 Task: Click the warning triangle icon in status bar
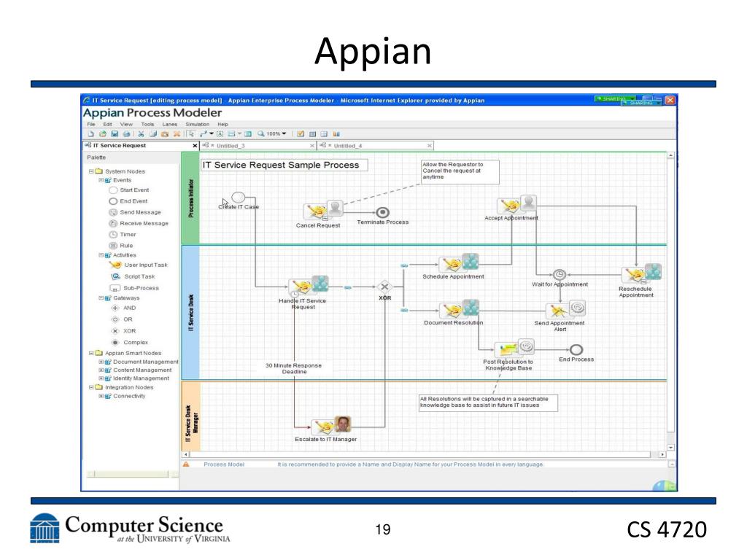(186, 464)
